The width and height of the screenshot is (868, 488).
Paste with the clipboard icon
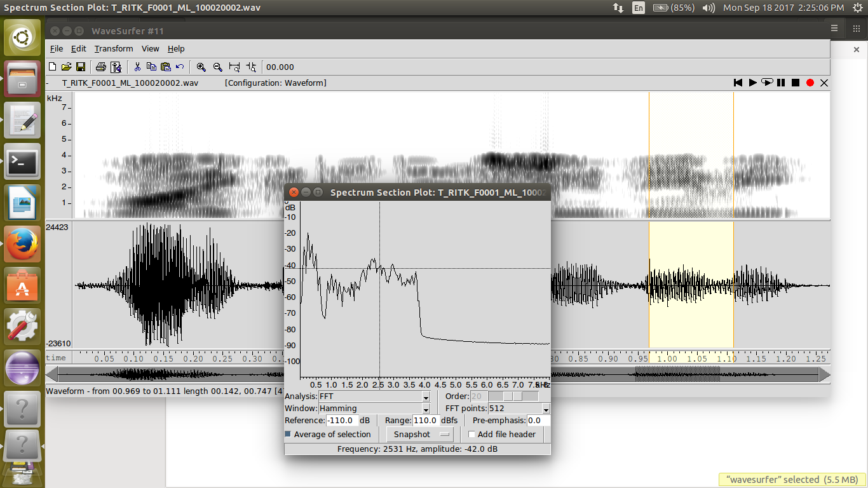[166, 67]
